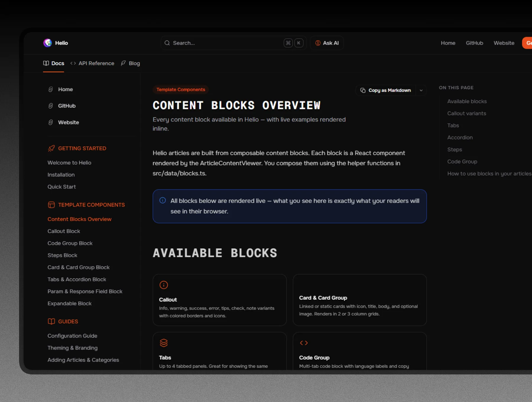Screen dimensions: 532x402
Task: Click the copy icon in Copy as Markdown
Action: [x=363, y=90]
